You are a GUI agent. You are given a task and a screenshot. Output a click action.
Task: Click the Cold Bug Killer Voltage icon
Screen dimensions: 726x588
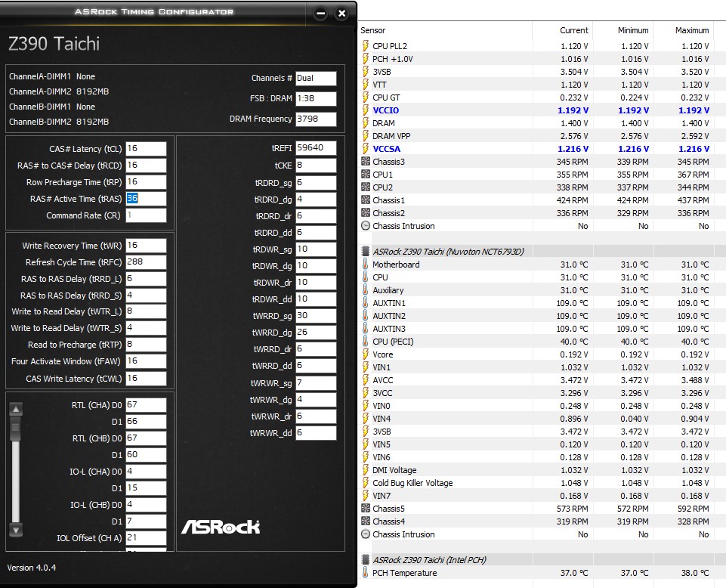point(366,483)
